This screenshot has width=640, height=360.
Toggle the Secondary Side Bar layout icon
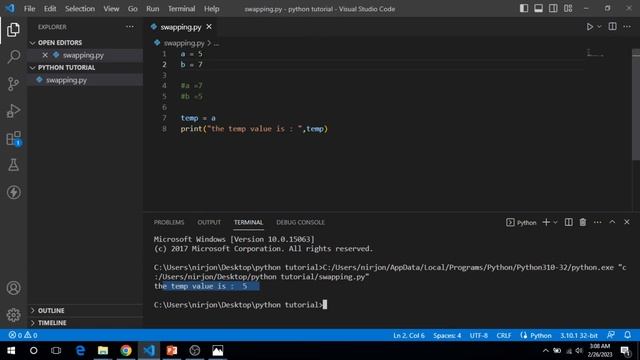[x=553, y=8]
